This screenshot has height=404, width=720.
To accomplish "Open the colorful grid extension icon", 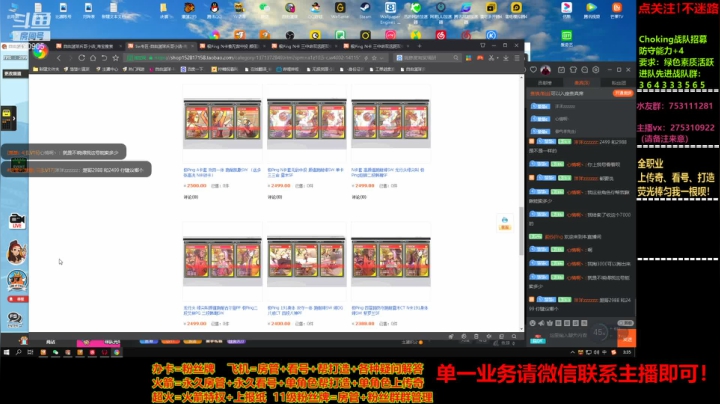I will click(468, 58).
